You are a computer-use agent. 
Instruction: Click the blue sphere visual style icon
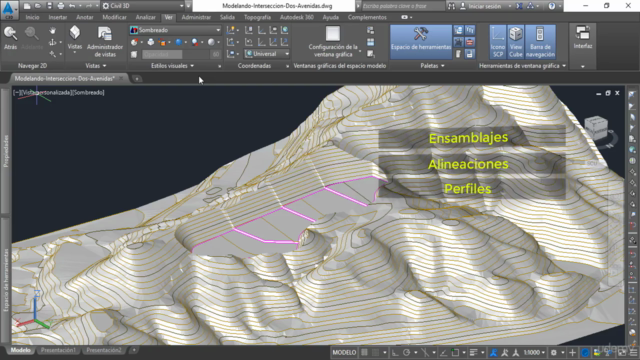pyautogui.click(x=178, y=42)
